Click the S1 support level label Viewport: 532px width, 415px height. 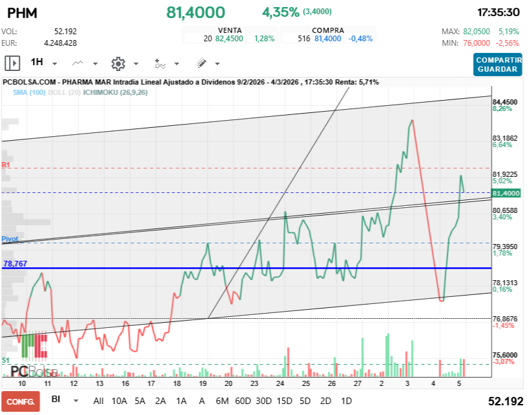click(x=6, y=360)
